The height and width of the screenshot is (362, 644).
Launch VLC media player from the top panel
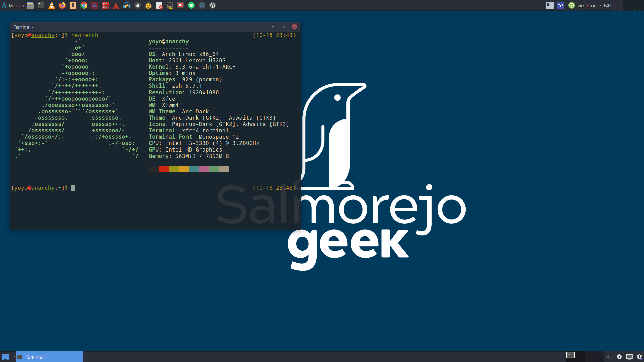pyautogui.click(x=52, y=5)
